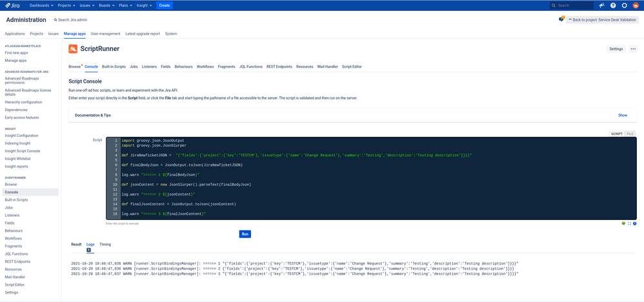The width and height of the screenshot is (644, 302).
Task: Open the administration gear menu
Action: [x=624, y=5]
